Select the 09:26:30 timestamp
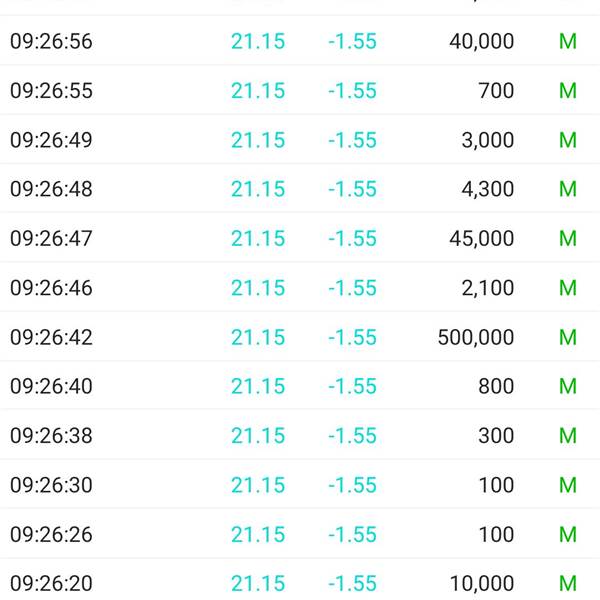The height and width of the screenshot is (600, 600). 51,485
